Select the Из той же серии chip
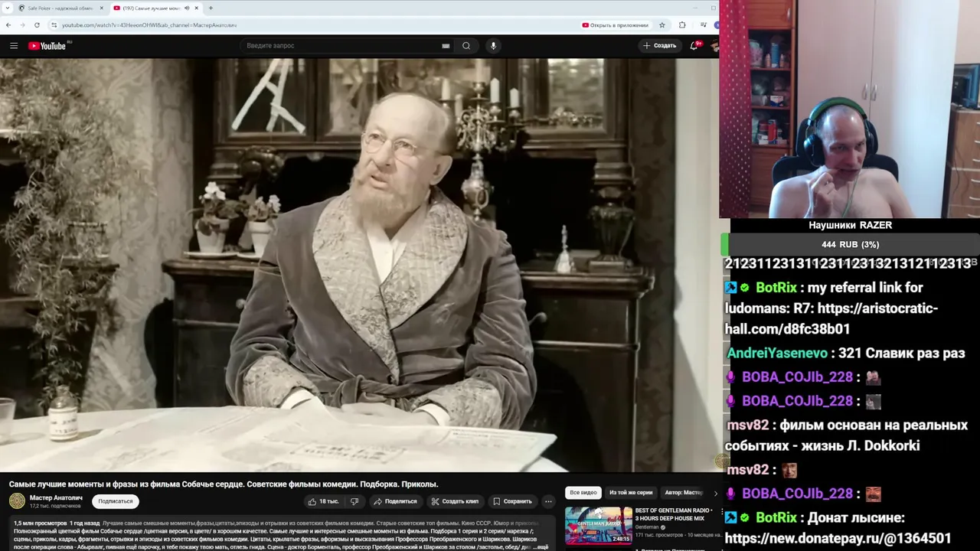The image size is (980, 551). (x=631, y=493)
